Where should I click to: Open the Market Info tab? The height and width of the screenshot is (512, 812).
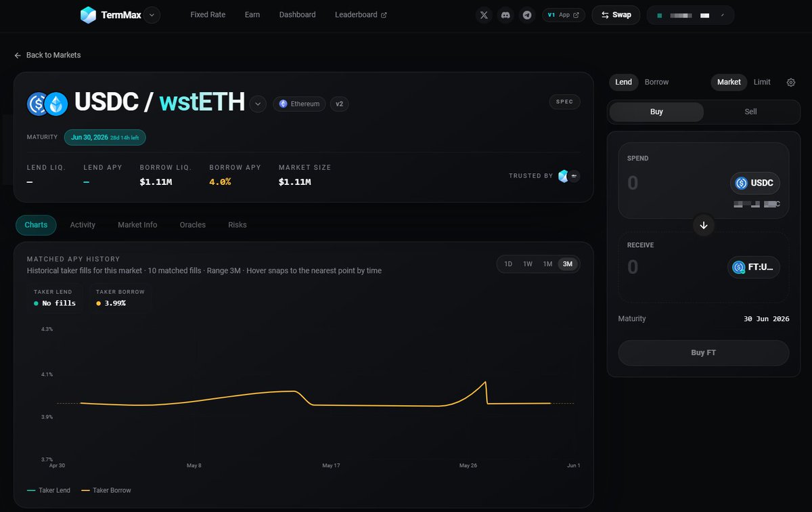tap(137, 225)
